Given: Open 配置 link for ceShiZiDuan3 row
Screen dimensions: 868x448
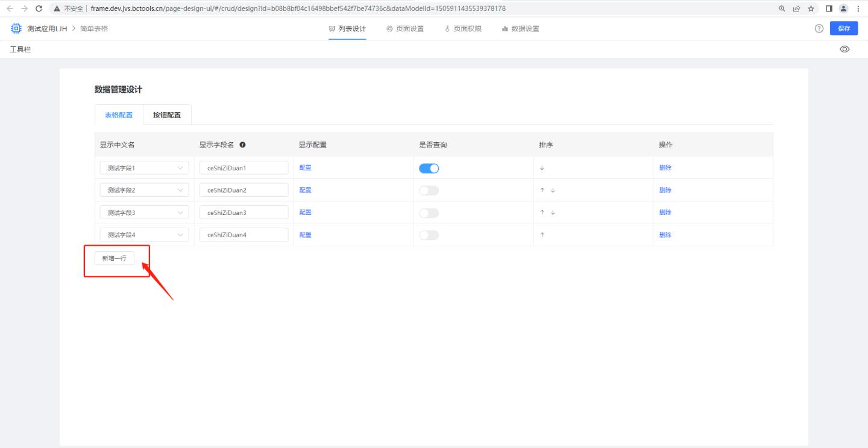Looking at the screenshot, I should click(x=305, y=213).
